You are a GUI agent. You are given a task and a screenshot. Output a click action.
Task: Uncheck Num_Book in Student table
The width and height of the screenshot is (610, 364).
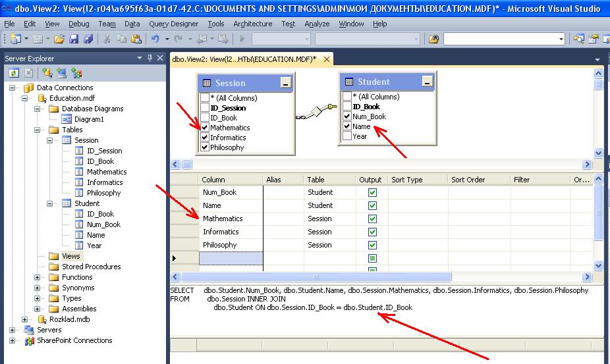[347, 116]
